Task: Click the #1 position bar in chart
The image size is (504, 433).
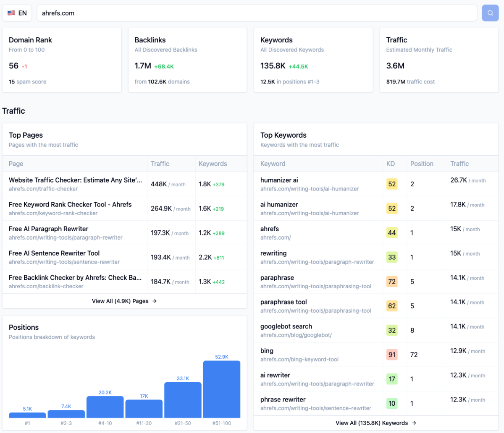Action: point(27,415)
